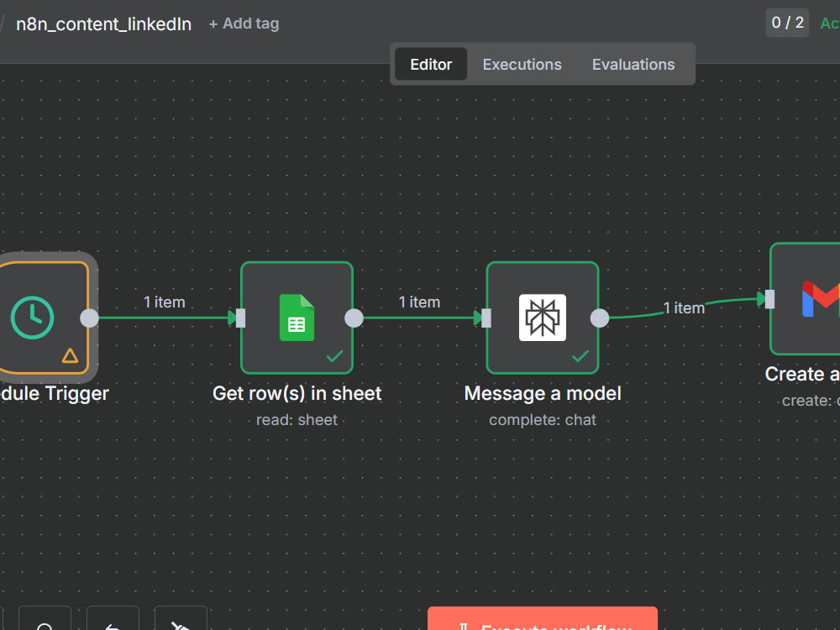Click the '1 item' label before Gmail node
This screenshot has height=630, width=840.
[x=684, y=308]
